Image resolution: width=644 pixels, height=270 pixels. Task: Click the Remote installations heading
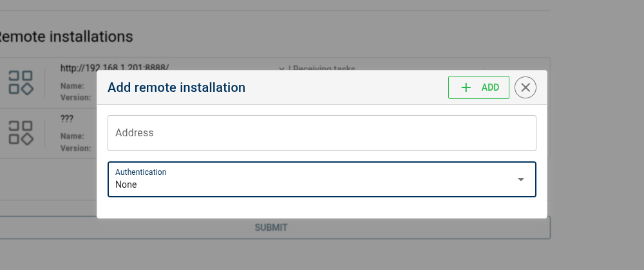pyautogui.click(x=64, y=37)
